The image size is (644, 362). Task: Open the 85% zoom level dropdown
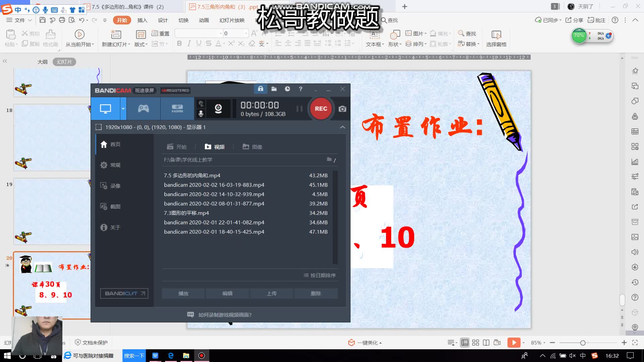click(538, 343)
